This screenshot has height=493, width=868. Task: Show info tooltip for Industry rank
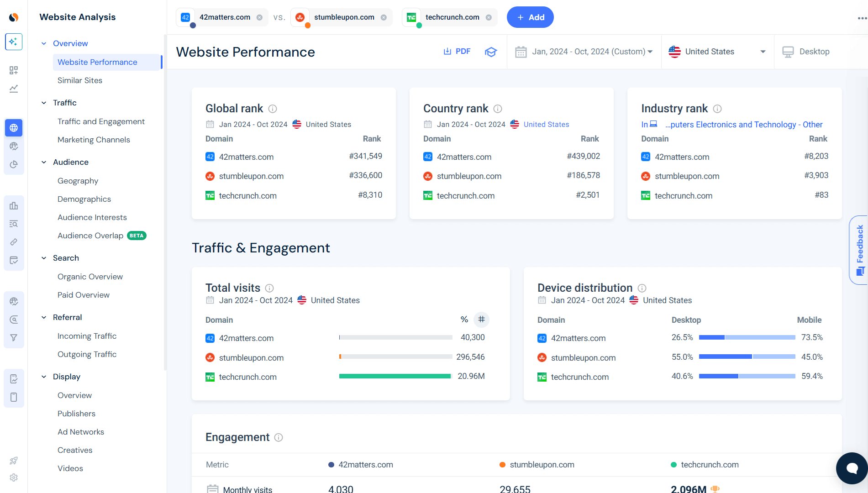(717, 109)
